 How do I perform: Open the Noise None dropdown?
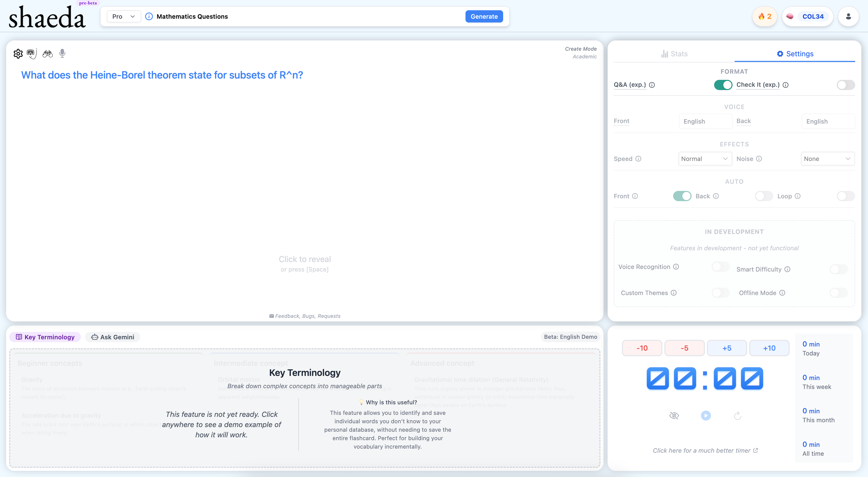[827, 159]
